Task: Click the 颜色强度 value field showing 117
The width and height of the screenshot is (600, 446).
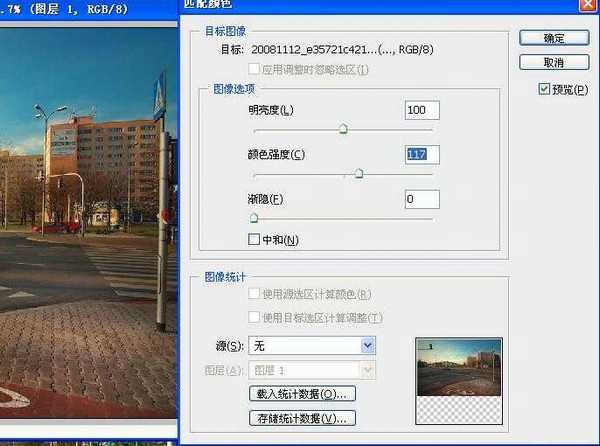Action: tap(422, 154)
